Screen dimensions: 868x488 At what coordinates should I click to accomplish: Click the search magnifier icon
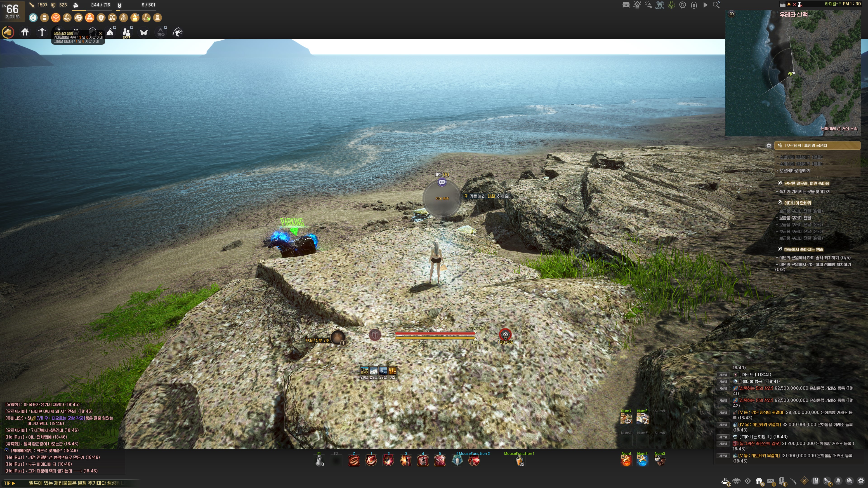pyautogui.click(x=716, y=5)
